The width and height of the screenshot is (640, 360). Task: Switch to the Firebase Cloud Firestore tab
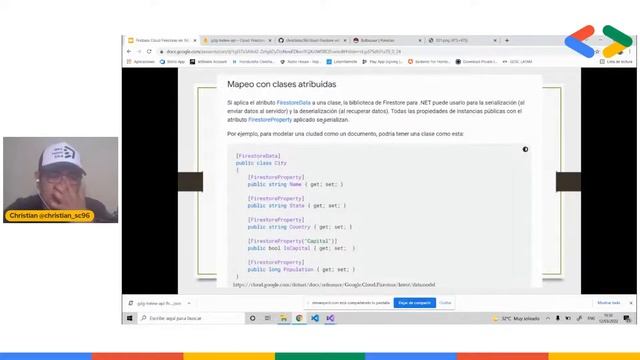162,40
